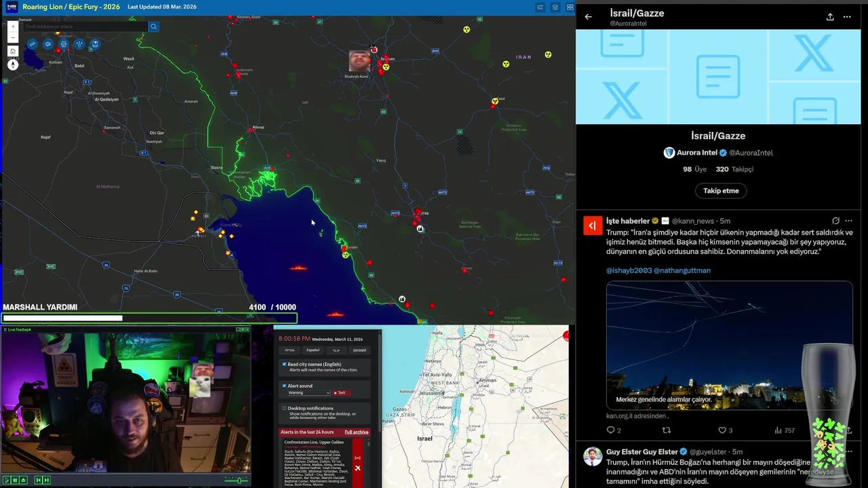Image resolution: width=868 pixels, height=488 pixels.
Task: Open the Guy Elster profile avatar
Action: (593, 456)
